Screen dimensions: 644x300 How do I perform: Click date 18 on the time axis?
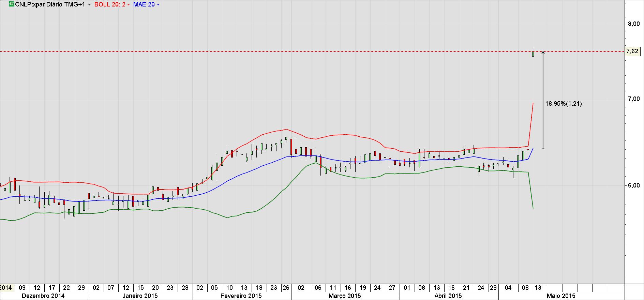click(259, 288)
